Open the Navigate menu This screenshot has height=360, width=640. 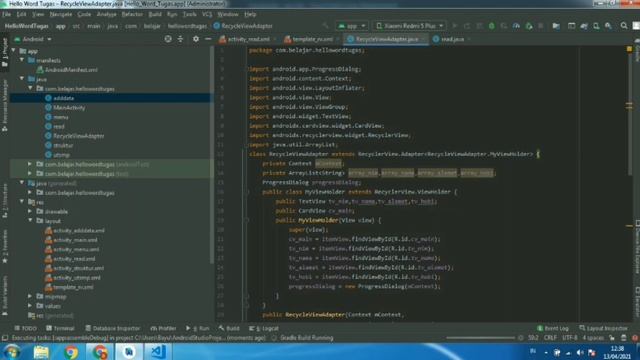click(61, 14)
